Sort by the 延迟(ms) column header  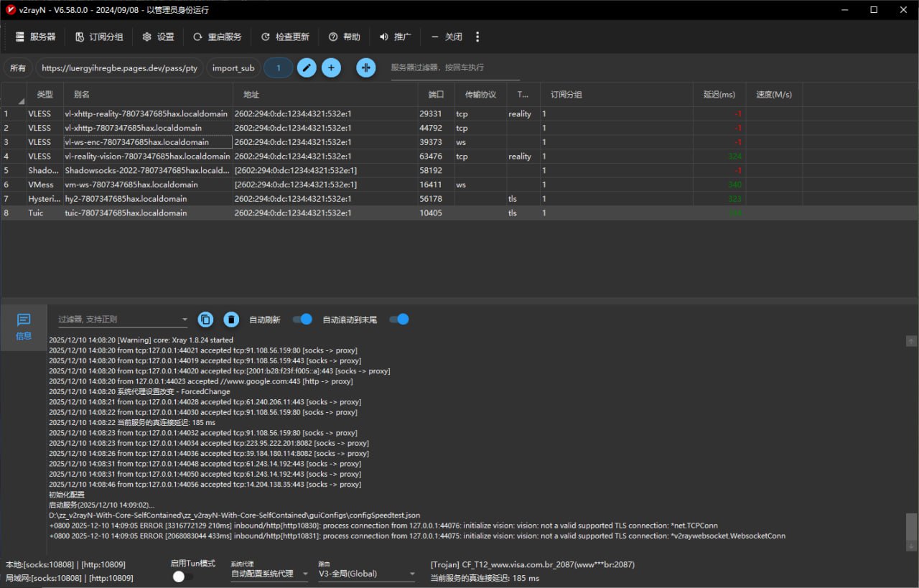tap(719, 95)
